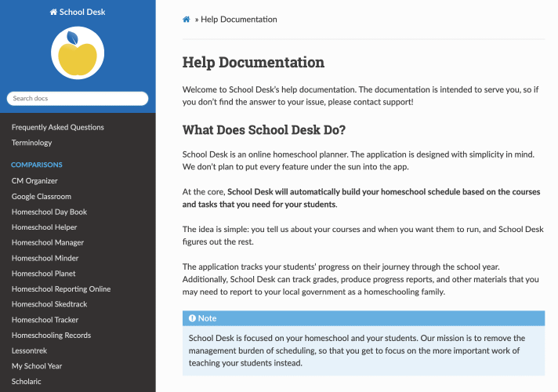The width and height of the screenshot is (558, 392).
Task: Open the Homeschool Tracker comparison
Action: (45, 320)
